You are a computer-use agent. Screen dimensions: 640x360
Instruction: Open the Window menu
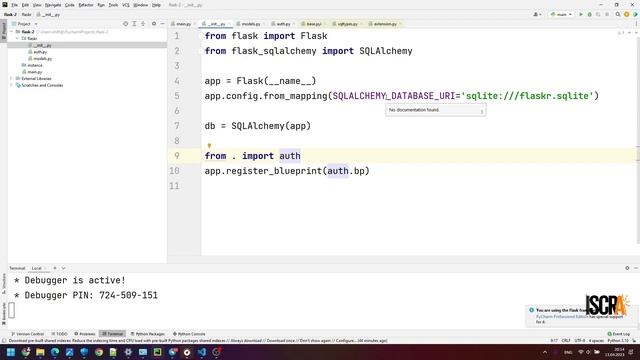click(x=141, y=5)
